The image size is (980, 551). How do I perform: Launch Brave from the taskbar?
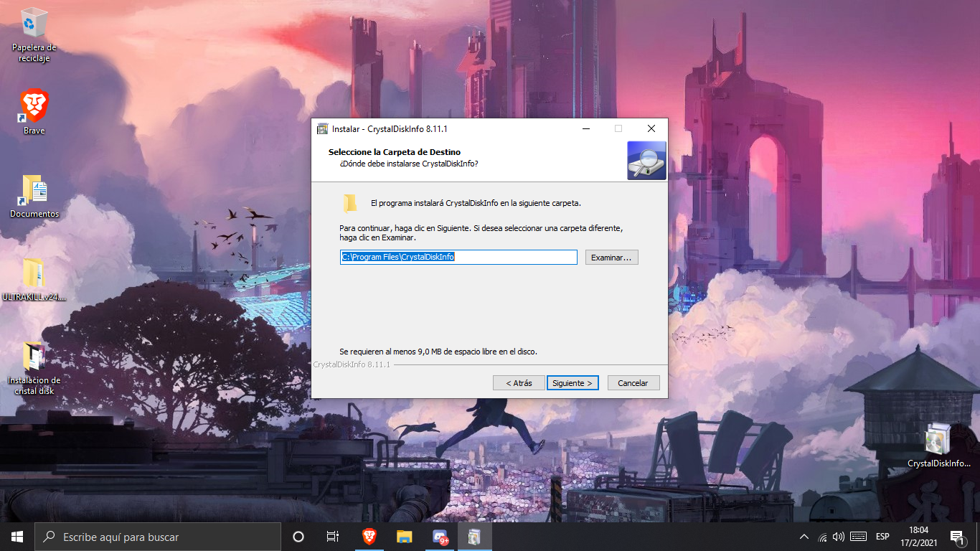[x=369, y=537]
